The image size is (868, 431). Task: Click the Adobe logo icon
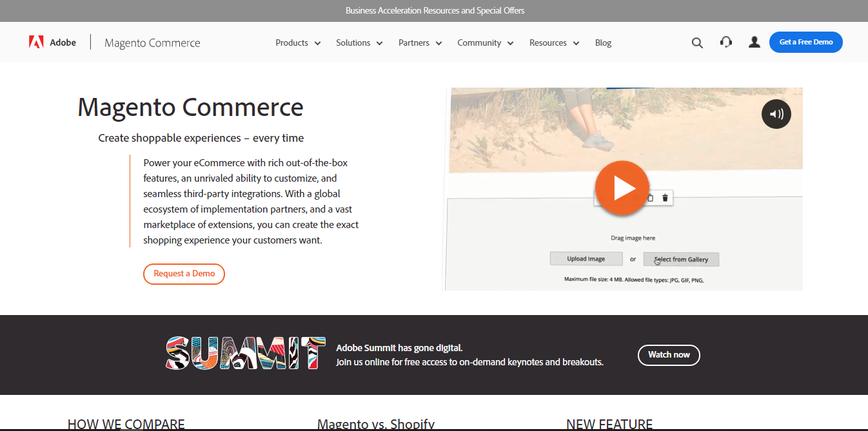[x=36, y=43]
